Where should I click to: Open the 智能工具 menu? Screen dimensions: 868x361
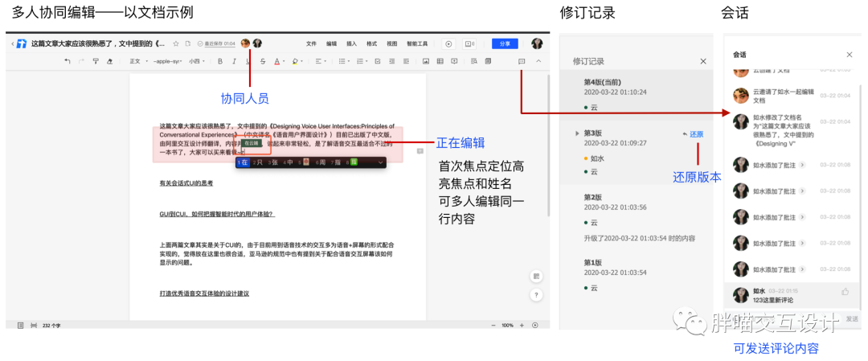point(417,43)
